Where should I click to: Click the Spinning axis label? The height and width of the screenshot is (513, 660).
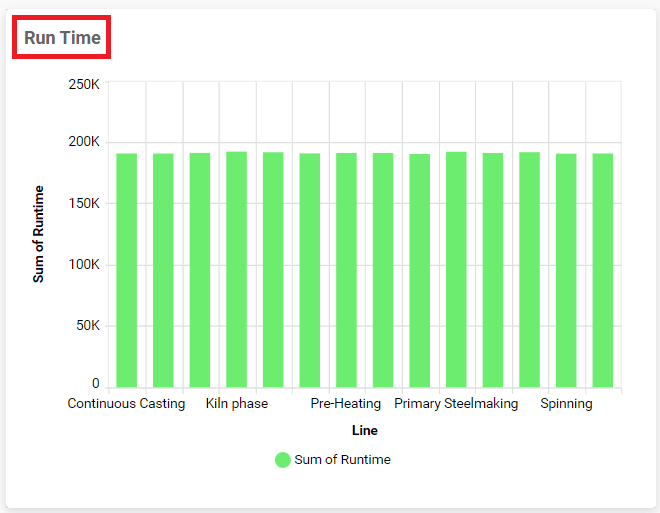click(x=566, y=404)
